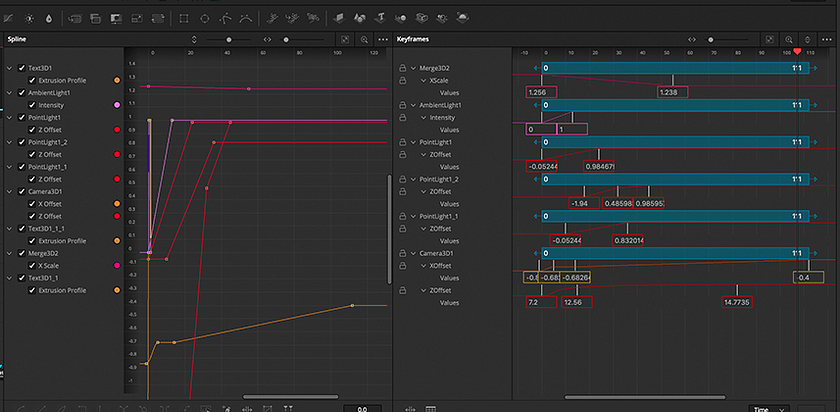Toggle PointLight1 checkbox in Spline tree
Image resolution: width=840 pixels, height=412 pixels.
tap(22, 117)
